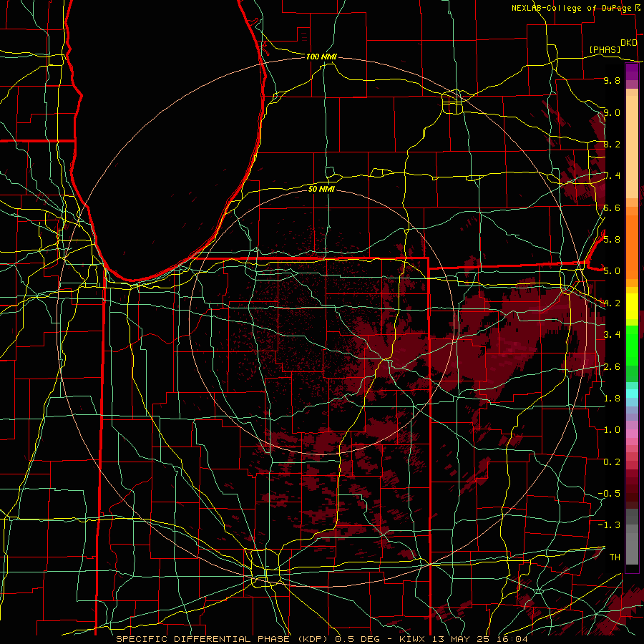The image size is (644, 644).
Task: Click the 1.8 value on color scale
Action: click(x=612, y=399)
